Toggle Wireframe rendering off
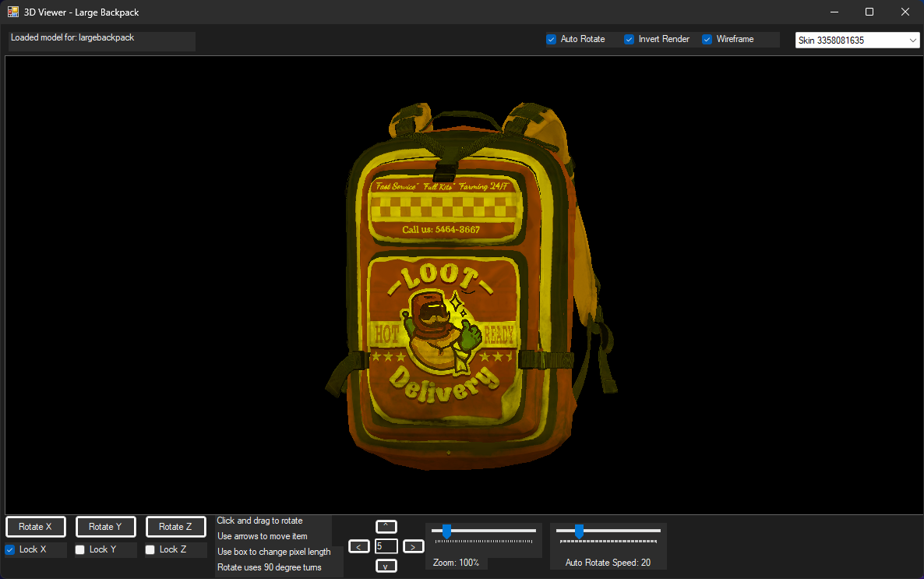The image size is (924, 579). pos(707,39)
